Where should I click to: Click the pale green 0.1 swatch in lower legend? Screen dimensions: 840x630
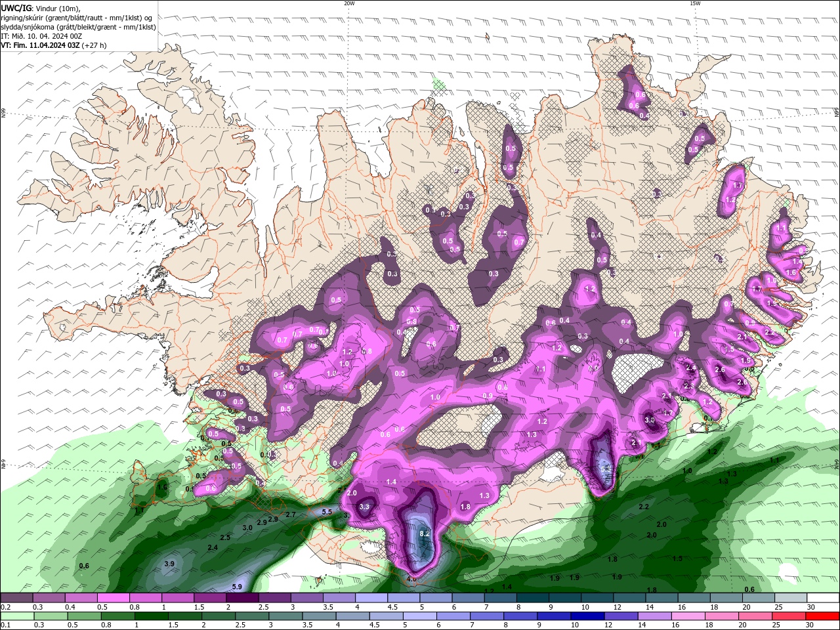point(16,616)
